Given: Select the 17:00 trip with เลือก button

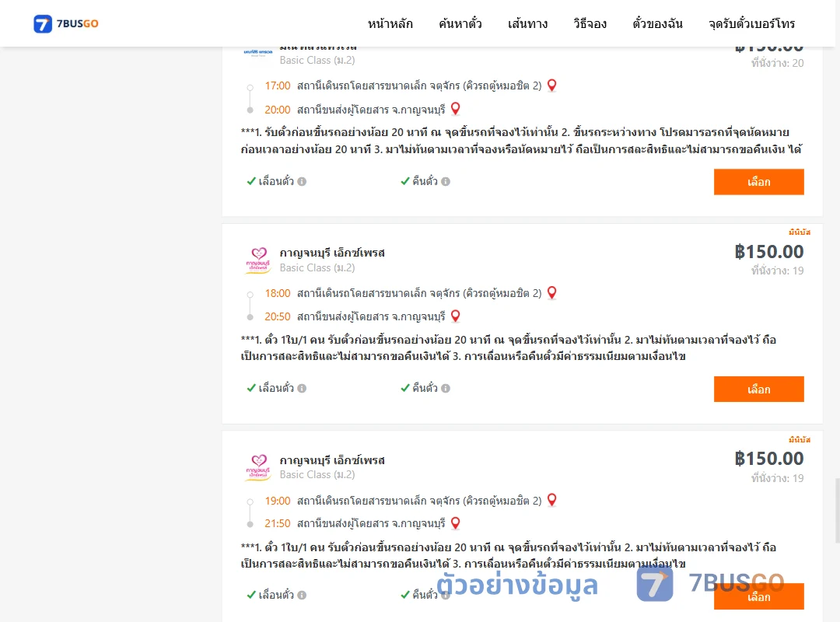Looking at the screenshot, I should click(x=758, y=182).
